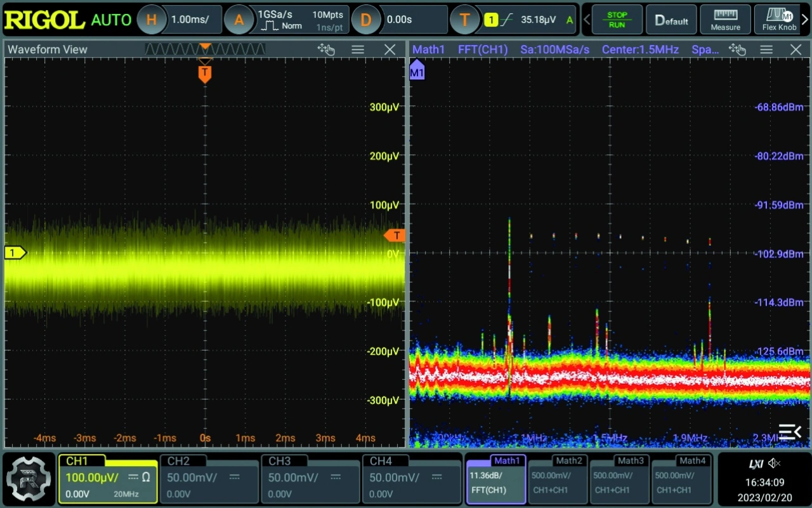The height and width of the screenshot is (508, 812).
Task: Click the Waveform View move icon
Action: 326,49
